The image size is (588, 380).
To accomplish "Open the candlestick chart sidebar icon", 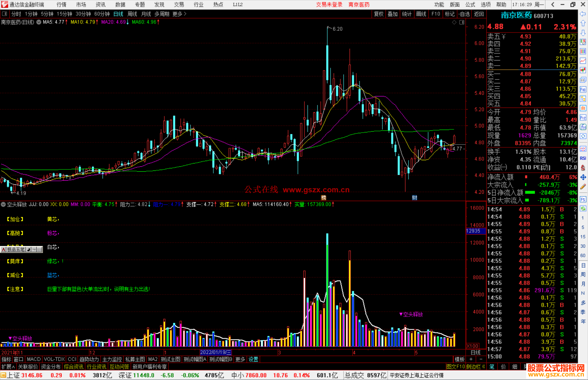I will pyautogui.click(x=583, y=70).
